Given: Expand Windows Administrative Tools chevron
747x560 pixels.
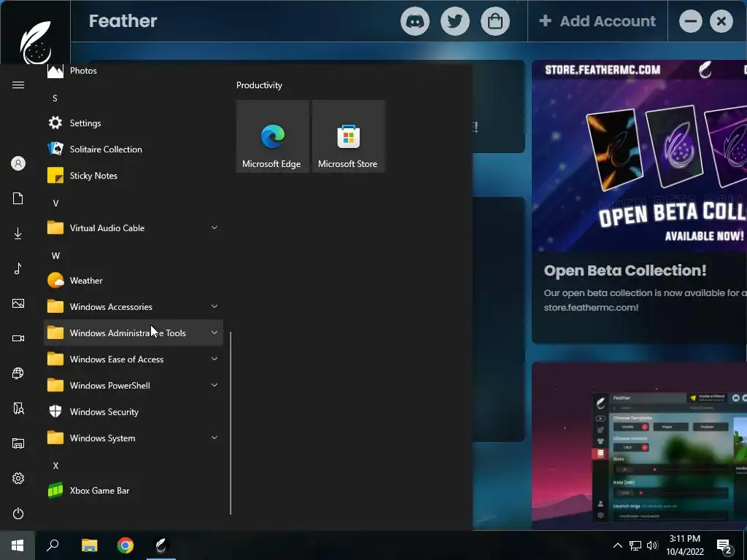Looking at the screenshot, I should click(x=214, y=332).
